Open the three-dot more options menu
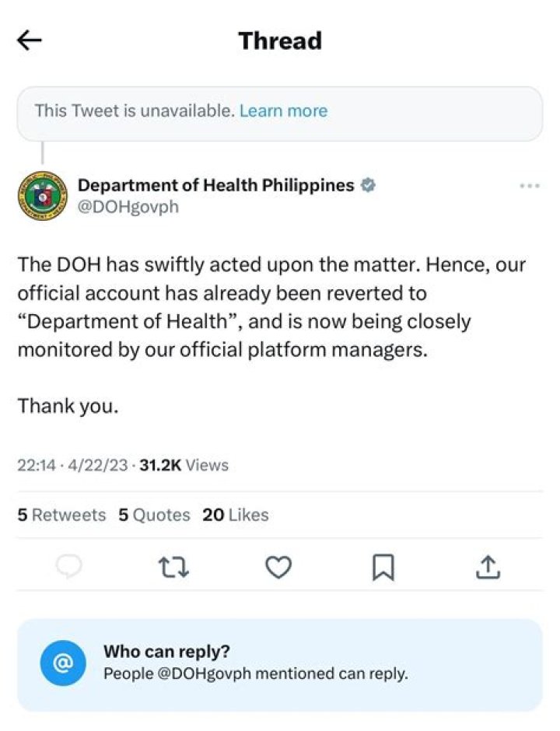This screenshot has height=731, width=560. coord(530,186)
